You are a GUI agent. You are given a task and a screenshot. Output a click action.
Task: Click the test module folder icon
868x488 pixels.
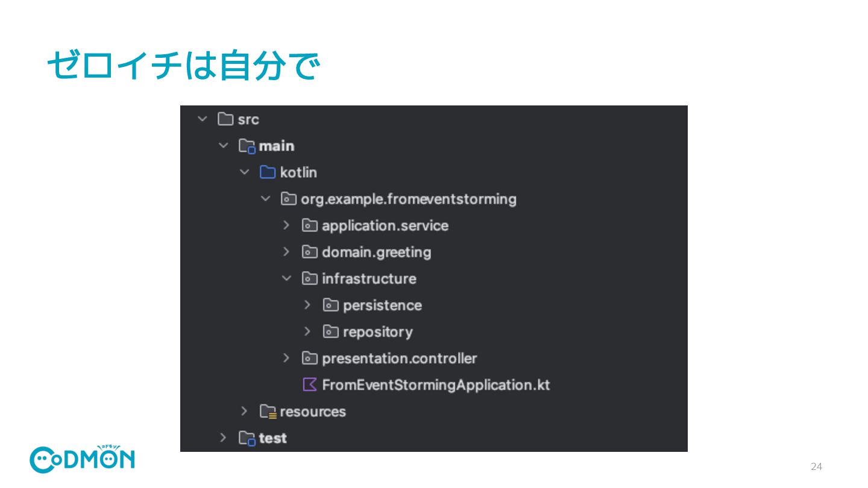click(x=247, y=438)
